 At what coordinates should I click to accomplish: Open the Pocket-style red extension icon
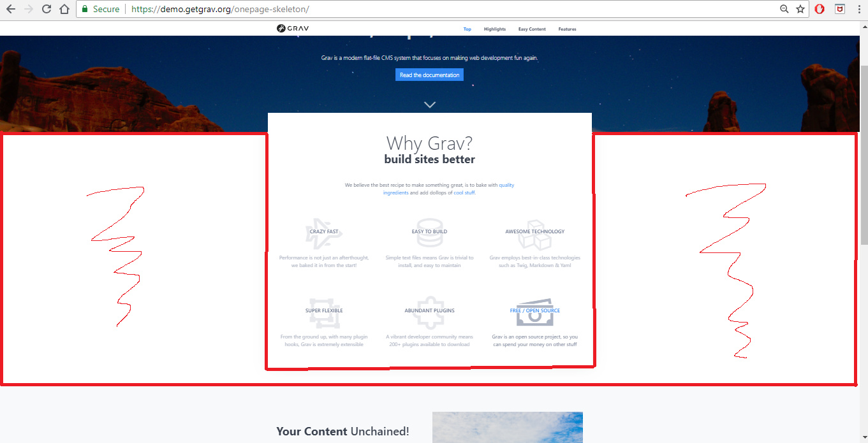tap(841, 10)
